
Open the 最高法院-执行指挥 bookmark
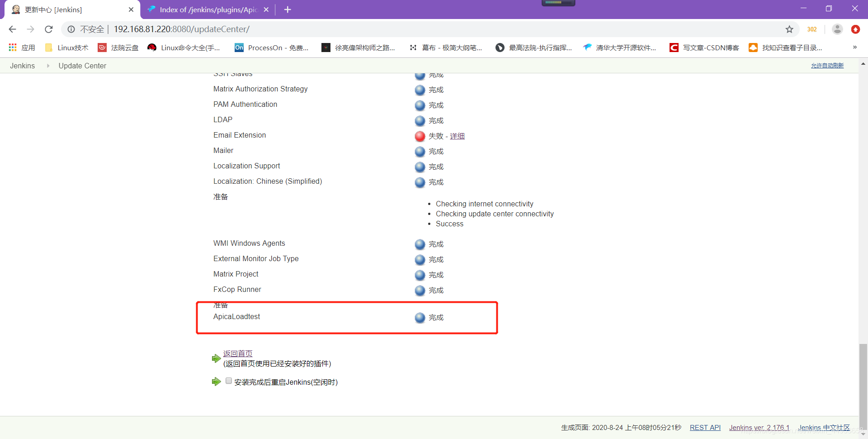click(533, 48)
